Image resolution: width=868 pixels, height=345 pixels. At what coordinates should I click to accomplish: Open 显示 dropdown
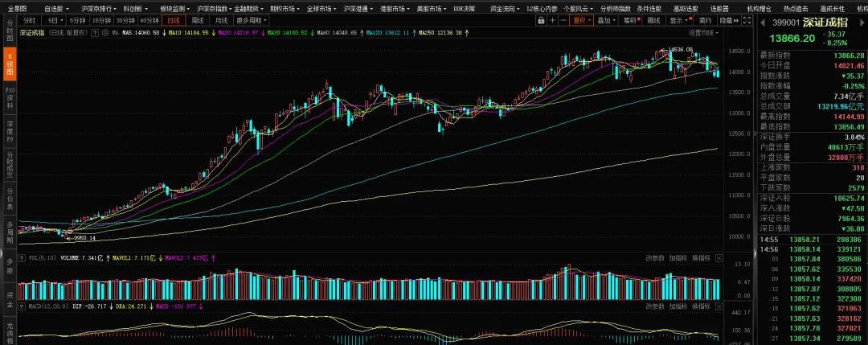tap(679, 20)
